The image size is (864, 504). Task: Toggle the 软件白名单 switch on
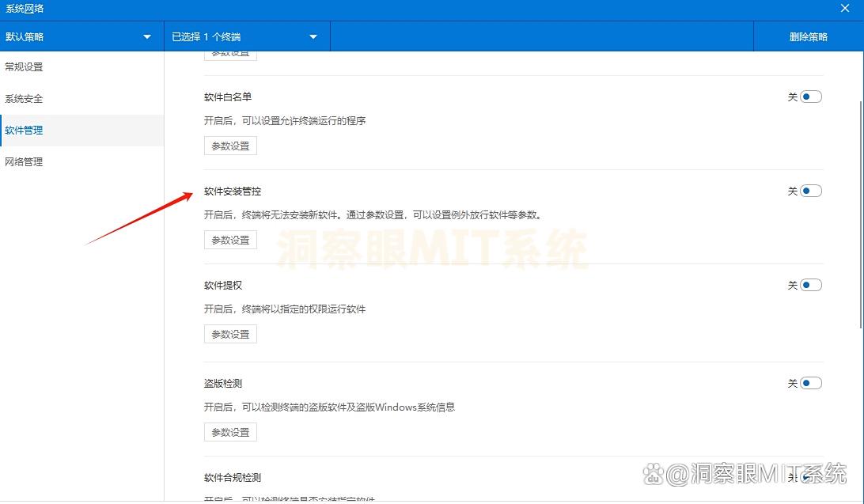pyautogui.click(x=810, y=97)
